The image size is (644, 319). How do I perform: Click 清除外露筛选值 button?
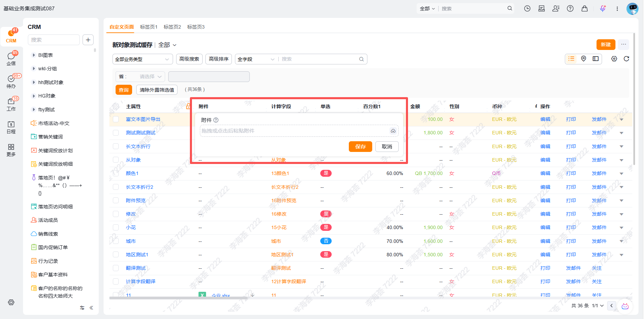157,90
